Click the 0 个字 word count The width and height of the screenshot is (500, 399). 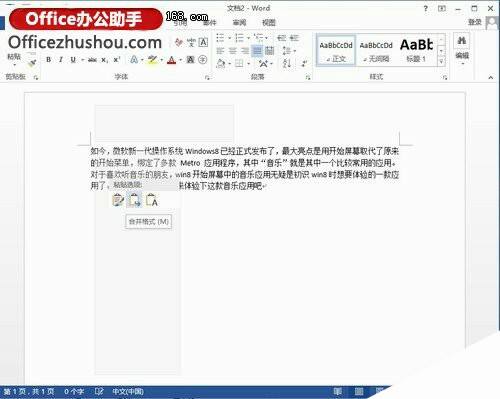pyautogui.click(x=74, y=391)
